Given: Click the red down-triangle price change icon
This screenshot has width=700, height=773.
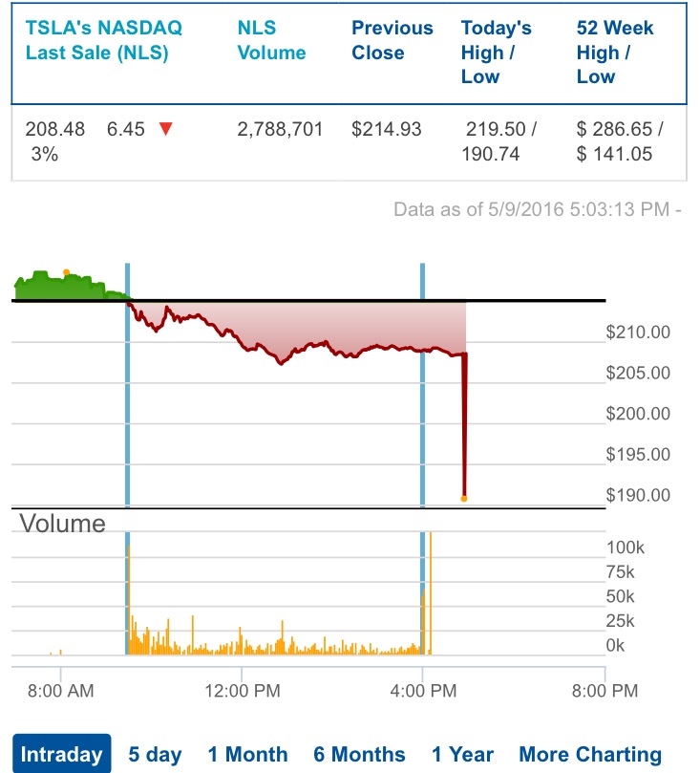Looking at the screenshot, I should 166,129.
